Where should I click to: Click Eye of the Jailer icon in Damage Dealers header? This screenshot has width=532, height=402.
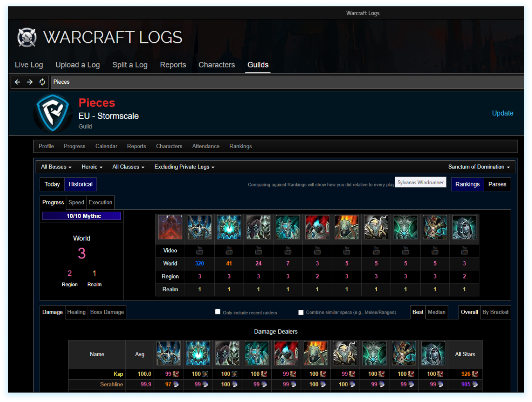point(198,354)
